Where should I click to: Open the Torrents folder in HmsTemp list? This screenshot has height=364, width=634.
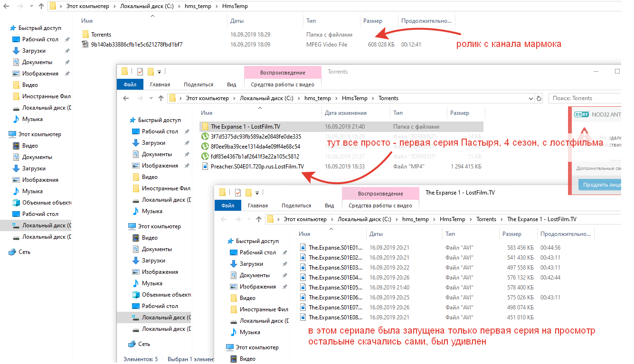[101, 35]
